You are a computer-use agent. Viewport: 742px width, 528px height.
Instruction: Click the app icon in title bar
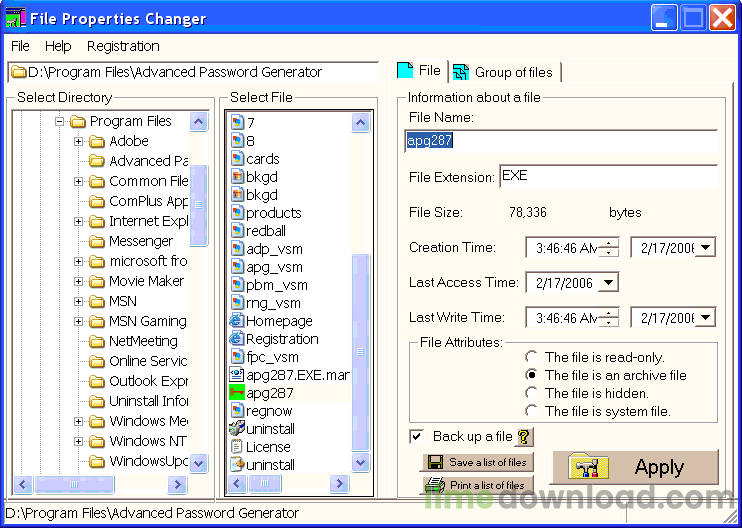click(15, 18)
